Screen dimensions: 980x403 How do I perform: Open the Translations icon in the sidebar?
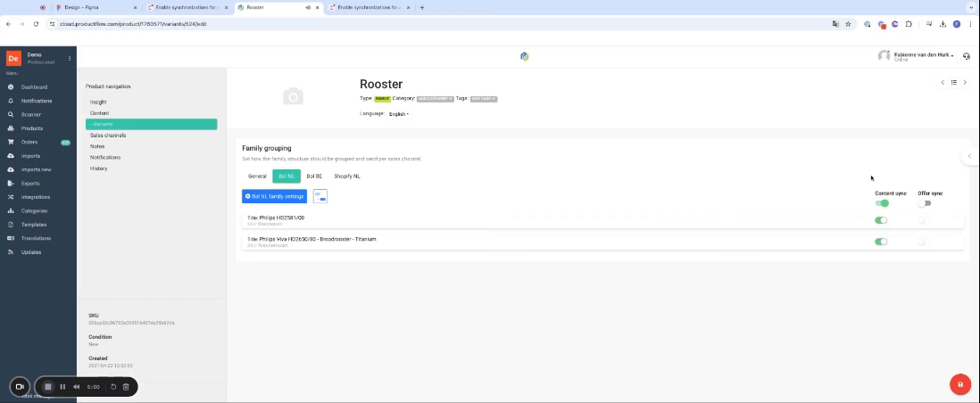[11, 238]
